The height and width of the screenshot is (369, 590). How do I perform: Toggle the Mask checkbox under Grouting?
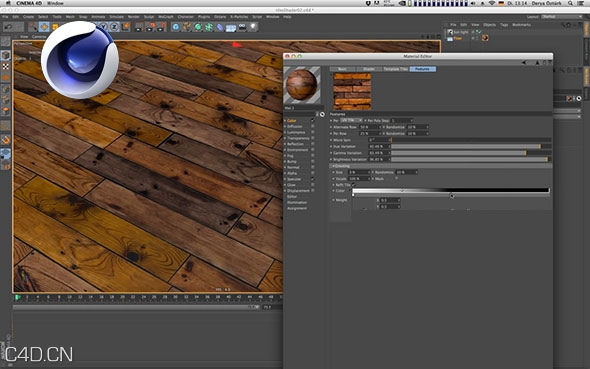[396, 178]
